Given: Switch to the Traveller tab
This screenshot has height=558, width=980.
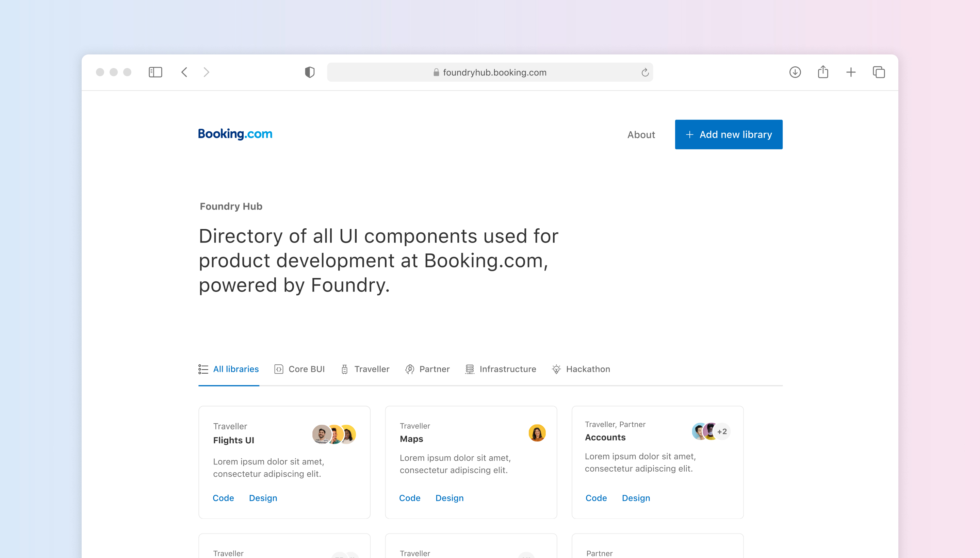Looking at the screenshot, I should [x=365, y=369].
